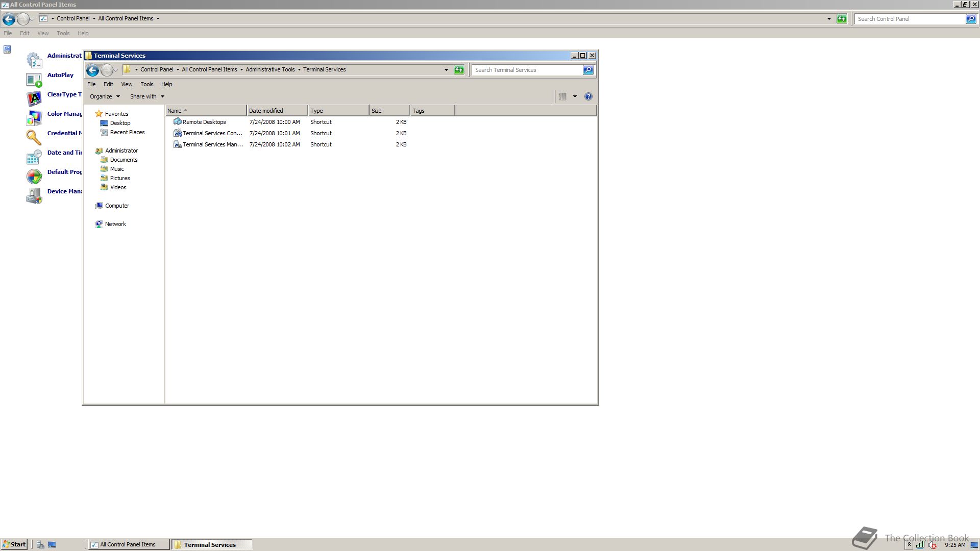Expand Control Panel address bar history dropdown

pos(829,19)
